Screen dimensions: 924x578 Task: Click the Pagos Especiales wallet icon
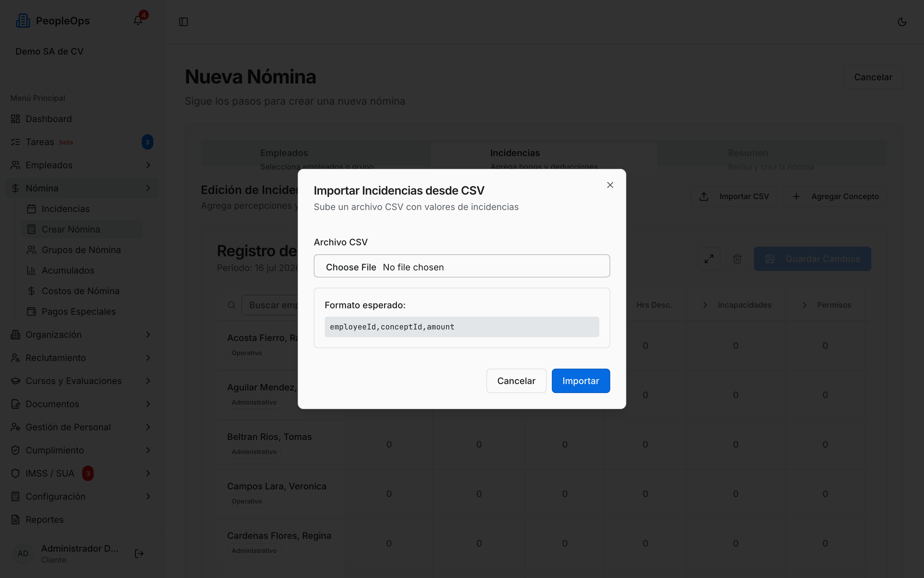point(31,311)
